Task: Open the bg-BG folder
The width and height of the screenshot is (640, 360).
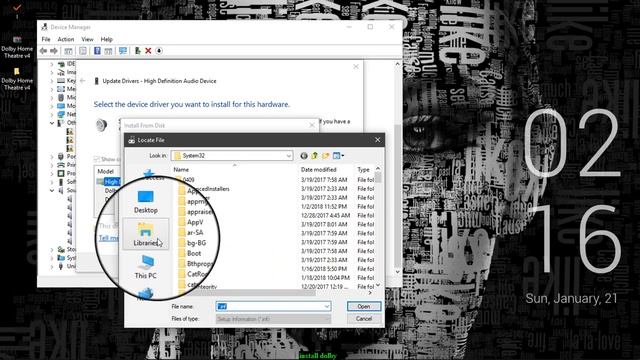Action: pos(192,242)
